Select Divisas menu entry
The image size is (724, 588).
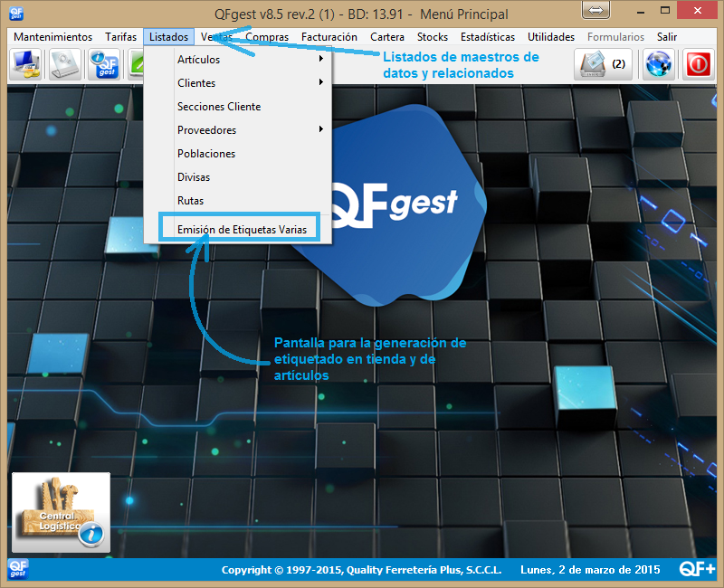click(238, 177)
